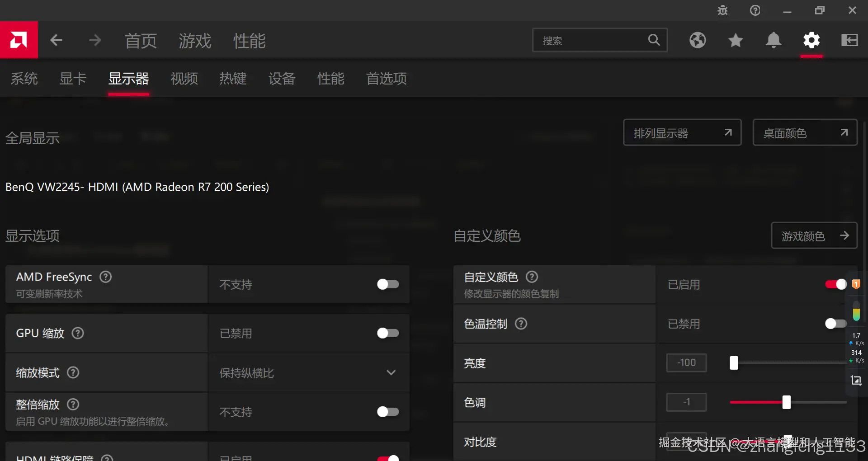Click the AMD logo icon

[19, 40]
